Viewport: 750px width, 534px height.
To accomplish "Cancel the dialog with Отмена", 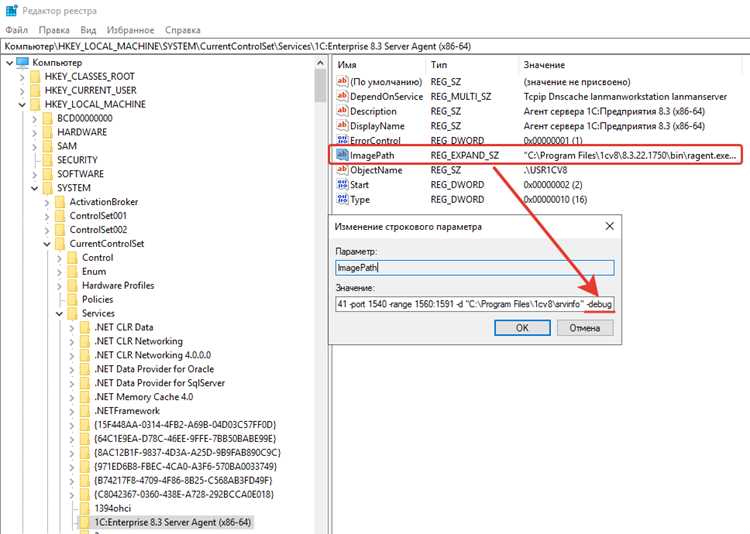I will 585,328.
